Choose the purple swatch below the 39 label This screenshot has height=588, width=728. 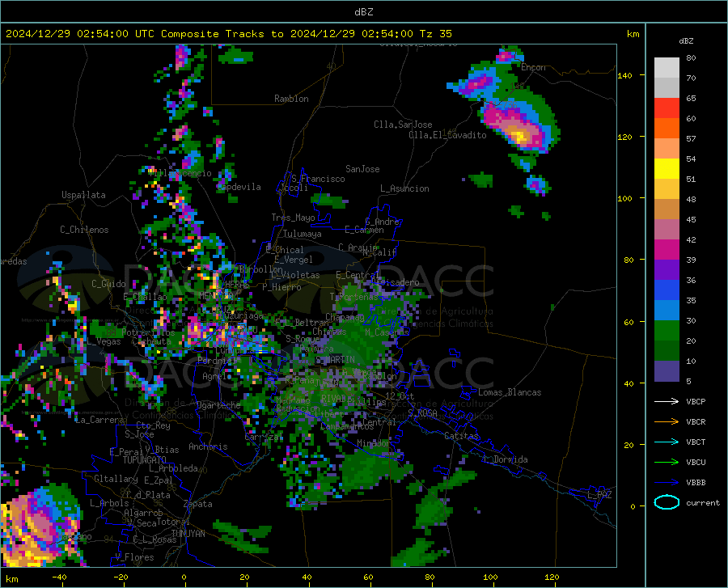point(667,270)
